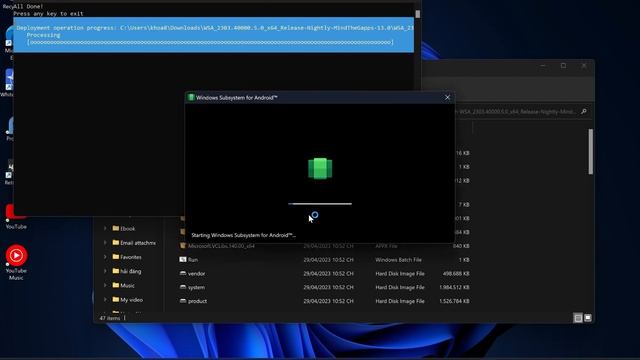Click the console window scrollbar thumb
The image size is (640, 360).
pos(418,14)
